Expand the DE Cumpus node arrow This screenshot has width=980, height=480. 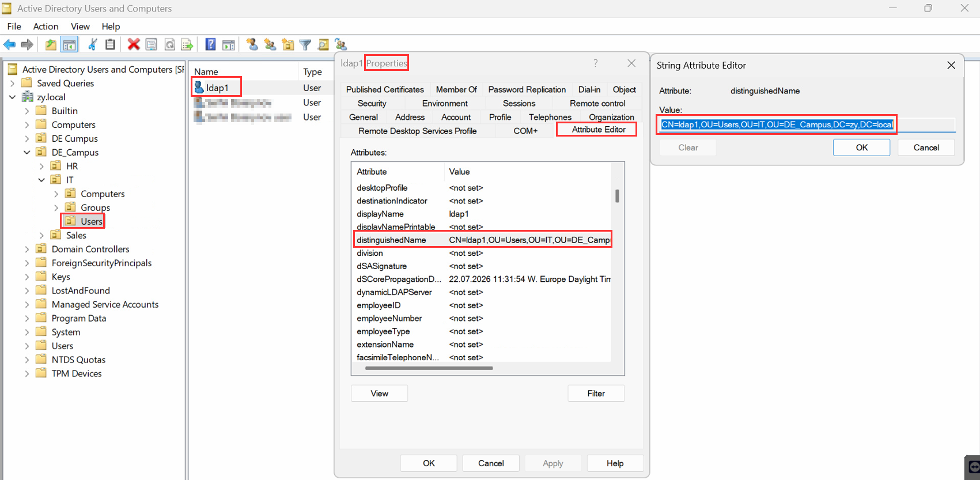(x=27, y=138)
